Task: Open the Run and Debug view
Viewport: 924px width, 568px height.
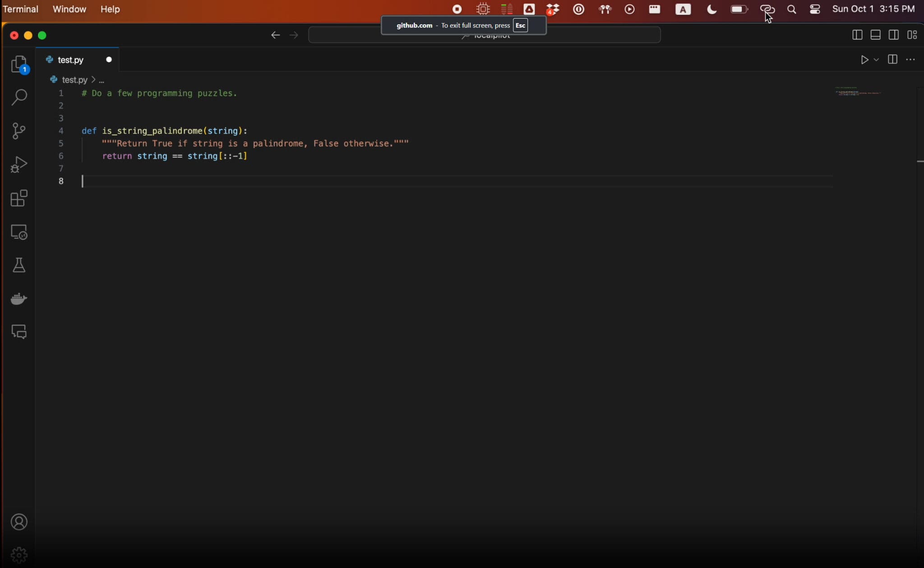Action: click(19, 164)
